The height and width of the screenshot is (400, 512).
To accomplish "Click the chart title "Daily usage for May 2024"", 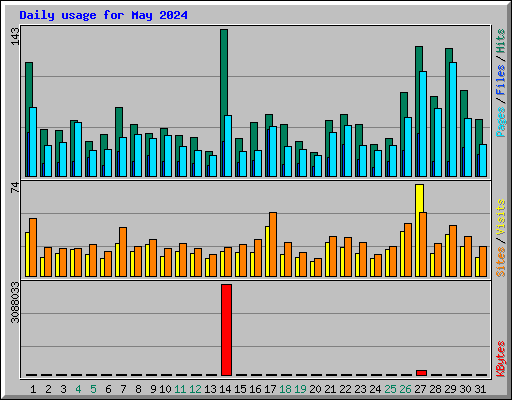I will click(103, 15).
